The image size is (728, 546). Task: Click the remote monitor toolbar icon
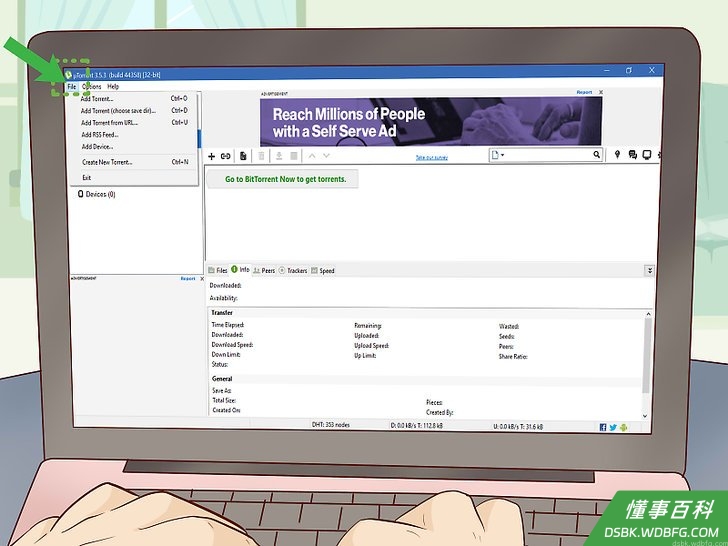tap(647, 154)
